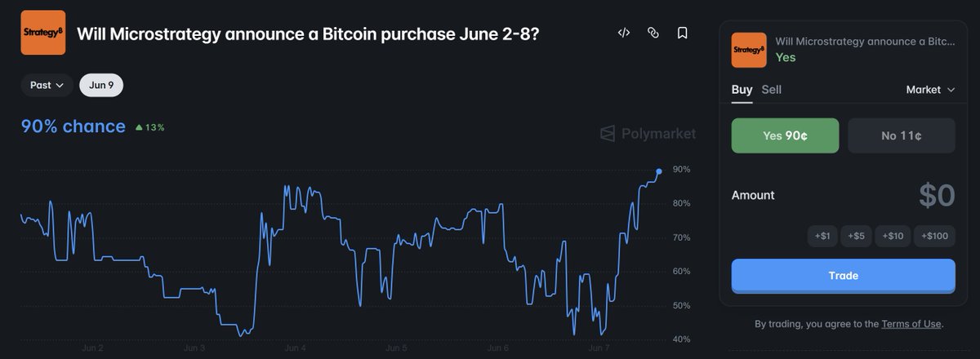Image resolution: width=980 pixels, height=359 pixels.
Task: Click the Strategy logo beside the title
Action: pyautogui.click(x=42, y=33)
